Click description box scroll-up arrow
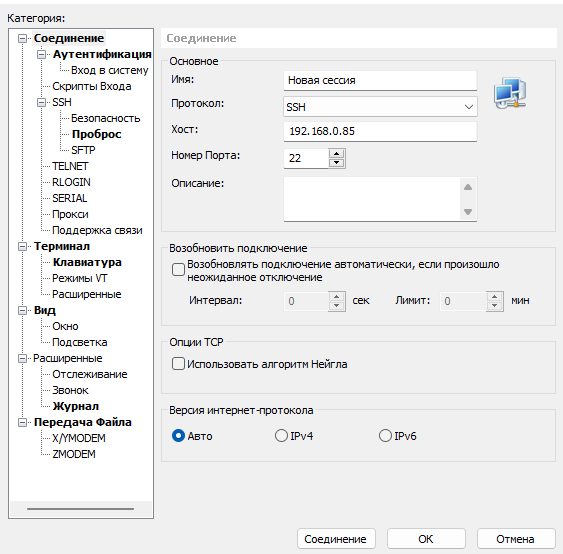Image resolution: width=563 pixels, height=554 pixels. click(x=468, y=187)
